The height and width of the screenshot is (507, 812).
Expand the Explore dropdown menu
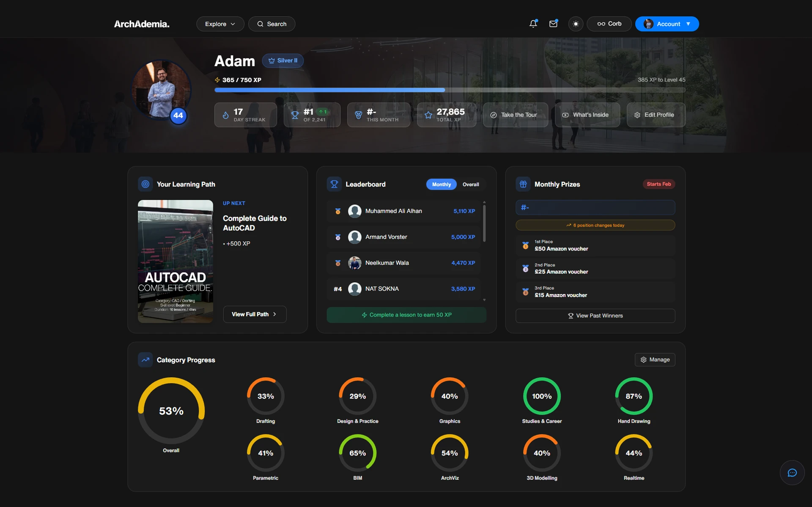pyautogui.click(x=220, y=24)
